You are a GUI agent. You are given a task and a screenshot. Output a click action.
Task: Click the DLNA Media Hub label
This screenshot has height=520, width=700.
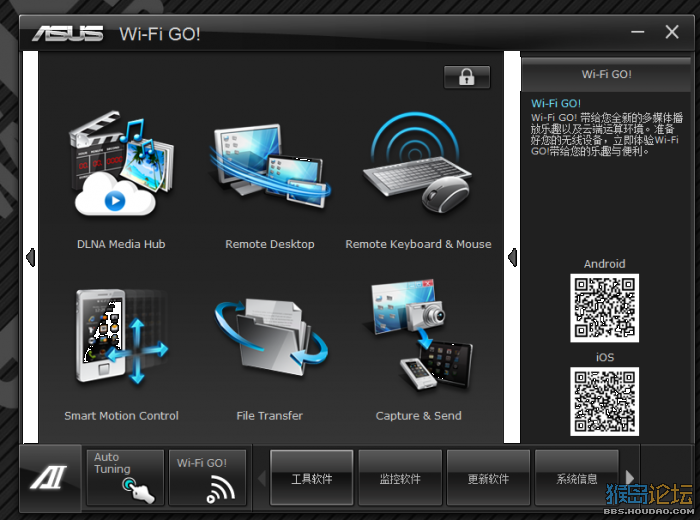coord(121,244)
